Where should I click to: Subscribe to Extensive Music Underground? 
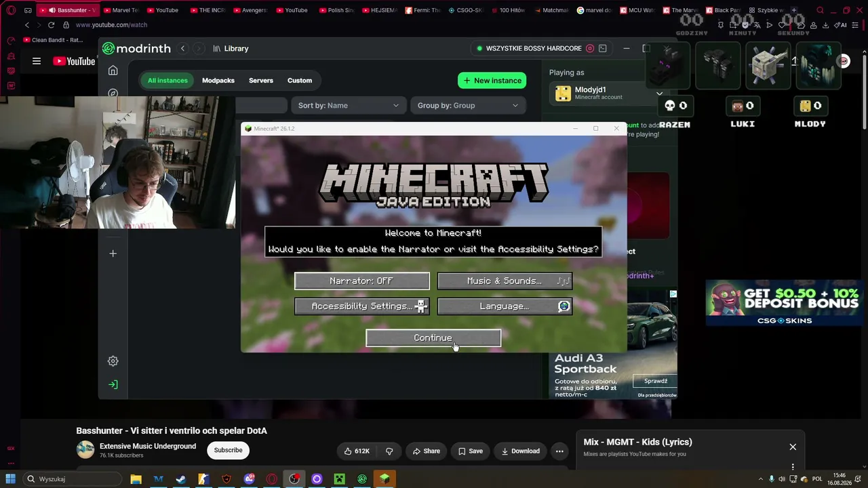(x=228, y=451)
